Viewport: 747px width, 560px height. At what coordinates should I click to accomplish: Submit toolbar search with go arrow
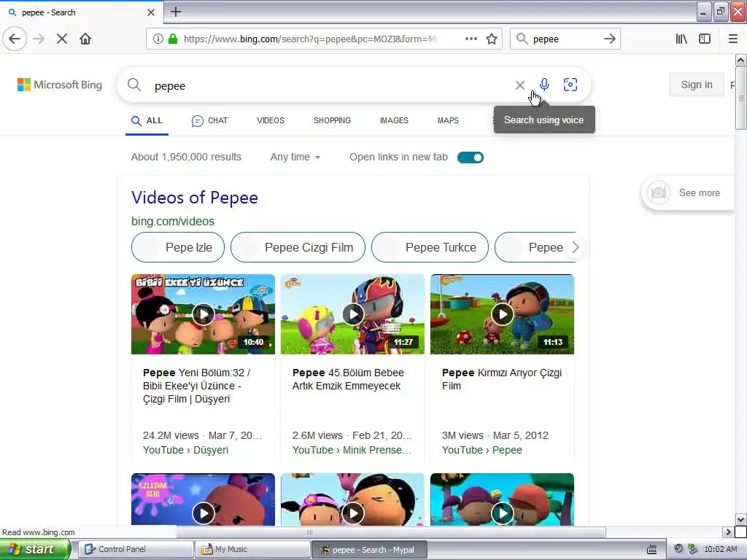[x=609, y=39]
